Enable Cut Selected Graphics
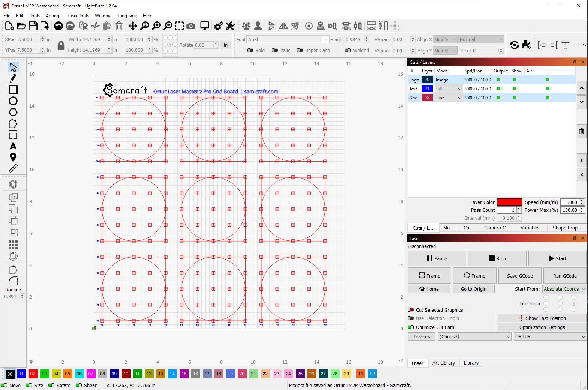 coord(411,310)
